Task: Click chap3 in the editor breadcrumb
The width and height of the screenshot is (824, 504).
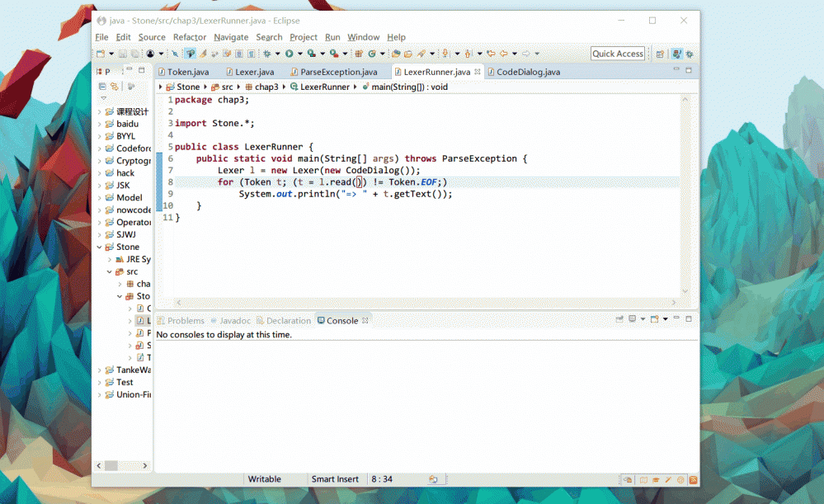Action: coord(266,87)
